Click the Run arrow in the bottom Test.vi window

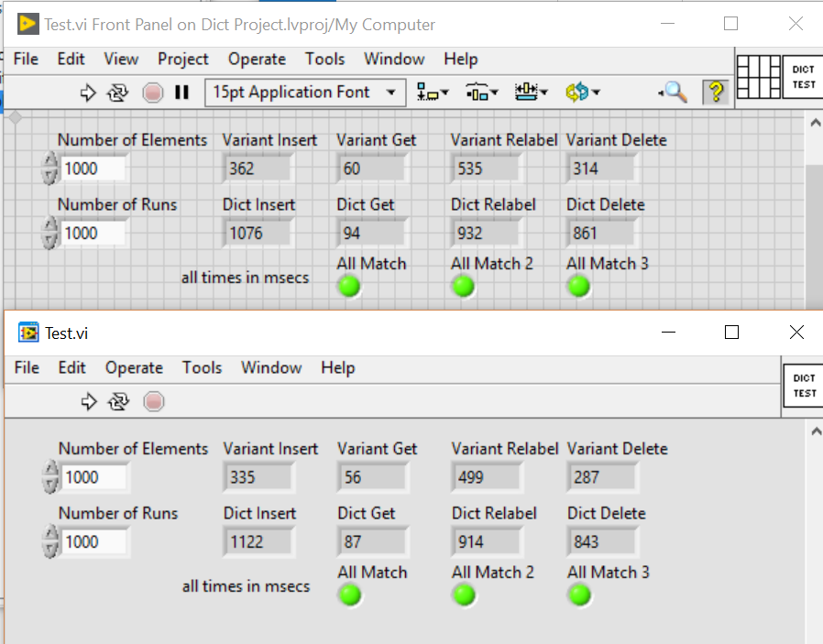89,402
